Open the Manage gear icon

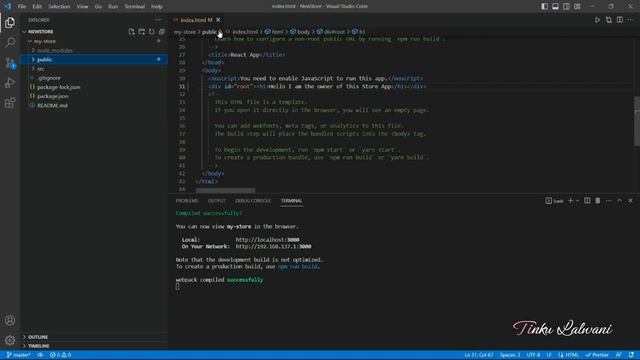pos(10,340)
